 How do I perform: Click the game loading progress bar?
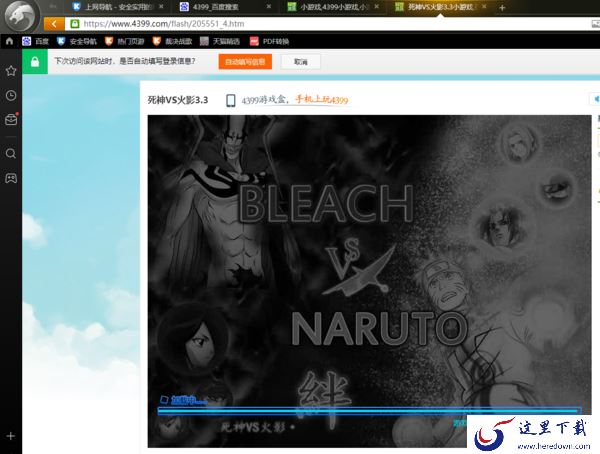pyautogui.click(x=370, y=411)
